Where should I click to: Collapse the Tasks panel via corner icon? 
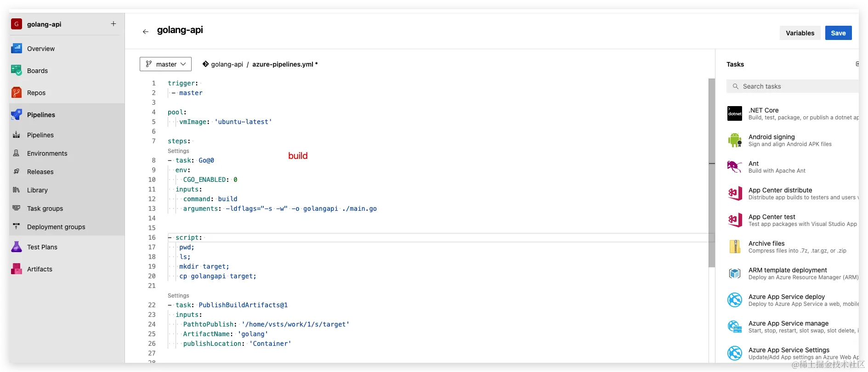click(857, 64)
